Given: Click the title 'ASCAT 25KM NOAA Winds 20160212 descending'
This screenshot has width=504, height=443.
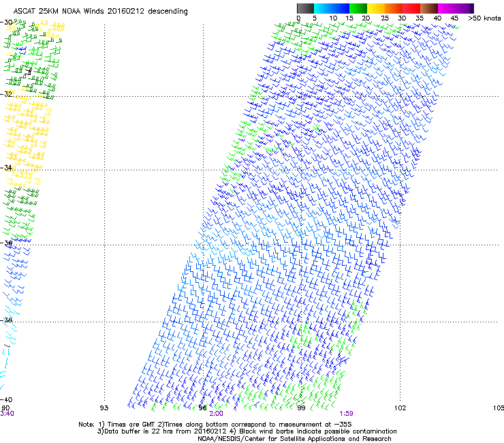Looking at the screenshot, I should [100, 12].
